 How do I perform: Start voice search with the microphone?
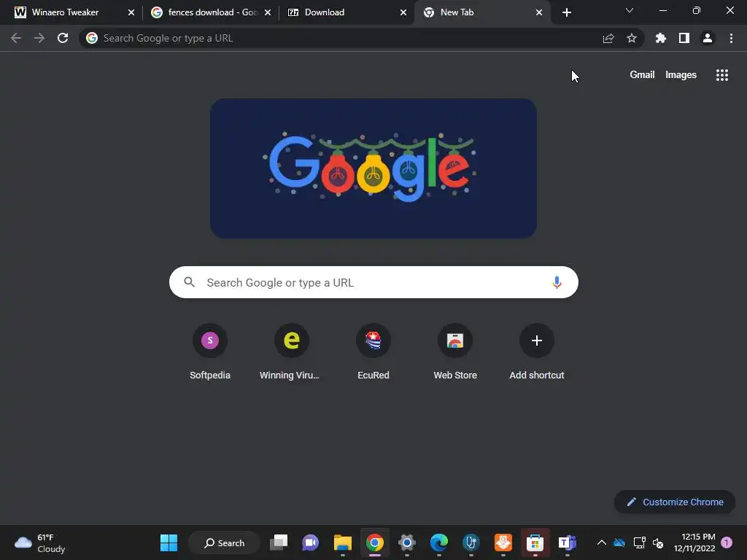click(x=557, y=282)
